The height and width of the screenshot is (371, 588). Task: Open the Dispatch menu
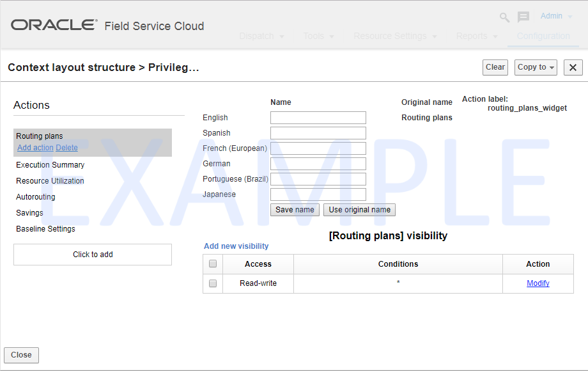click(x=261, y=36)
